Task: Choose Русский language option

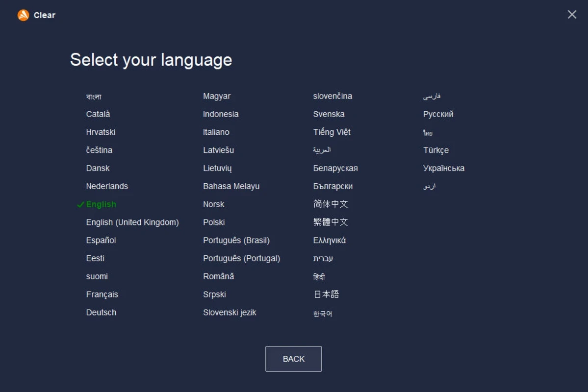Action: click(438, 114)
